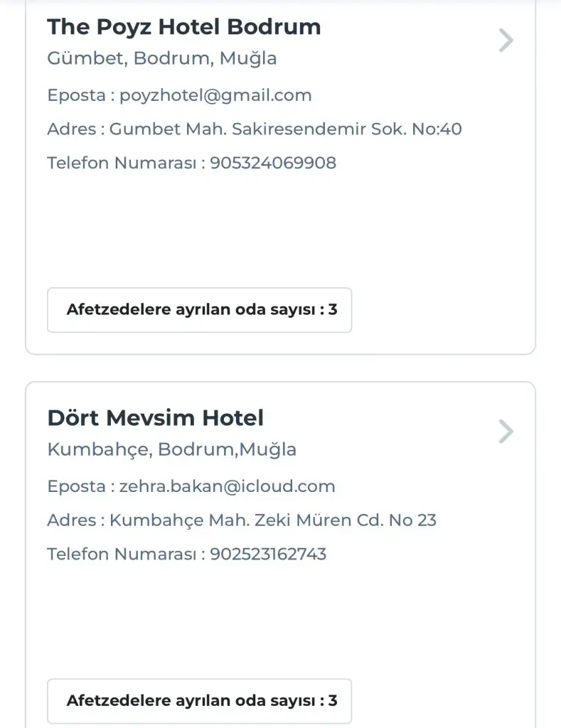Select The Poyz Hotel Bodrum title
The width and height of the screenshot is (561, 728).
(x=183, y=27)
